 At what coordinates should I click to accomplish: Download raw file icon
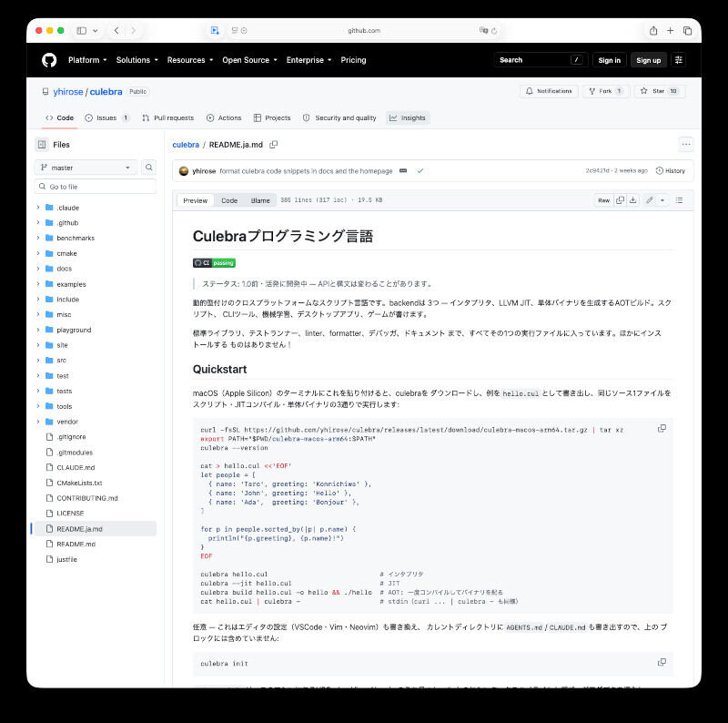632,200
